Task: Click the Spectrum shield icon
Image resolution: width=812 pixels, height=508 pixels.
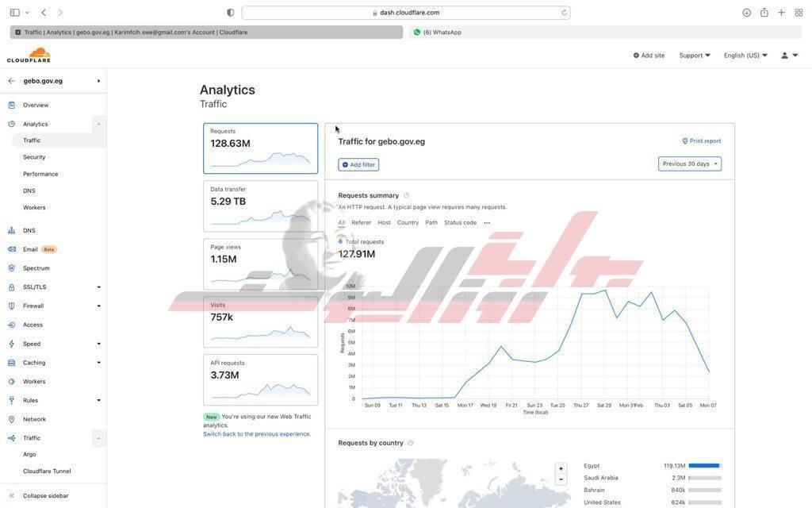Action: pyautogui.click(x=11, y=268)
